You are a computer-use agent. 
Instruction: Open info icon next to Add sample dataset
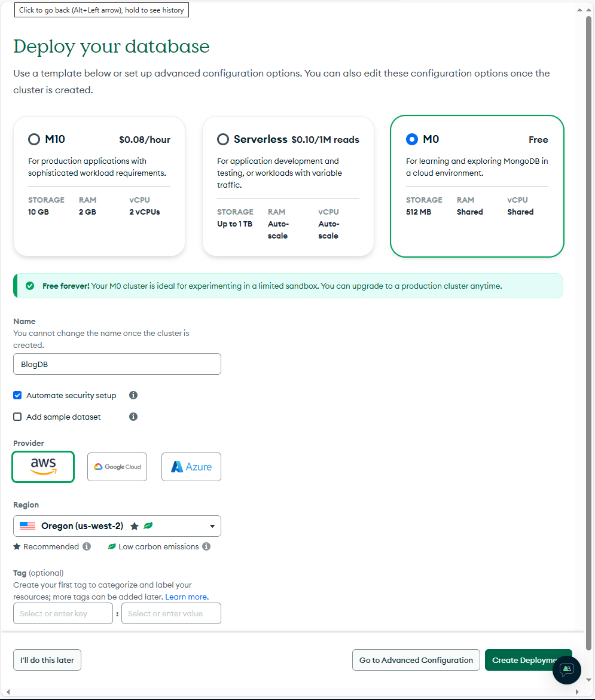tap(133, 417)
